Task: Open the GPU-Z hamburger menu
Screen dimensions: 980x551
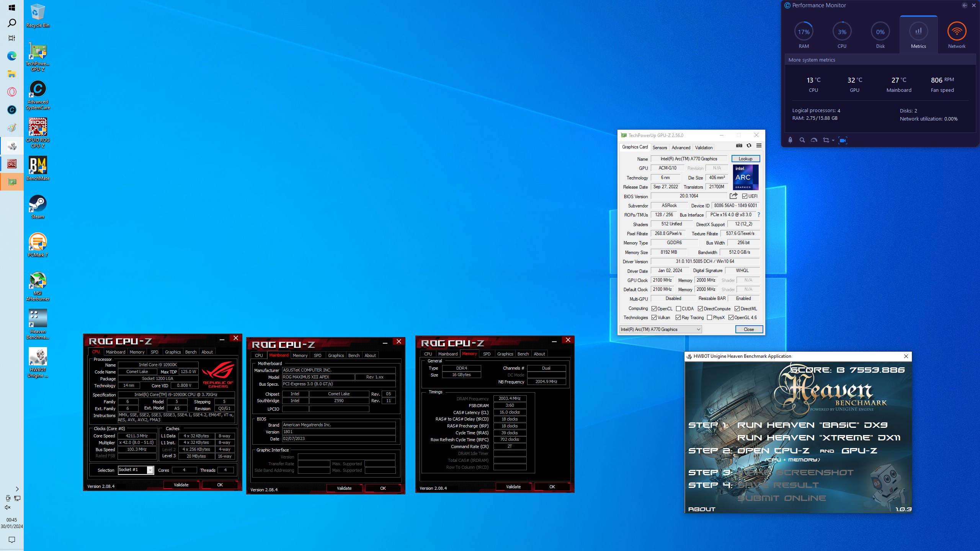Action: pos(759,146)
